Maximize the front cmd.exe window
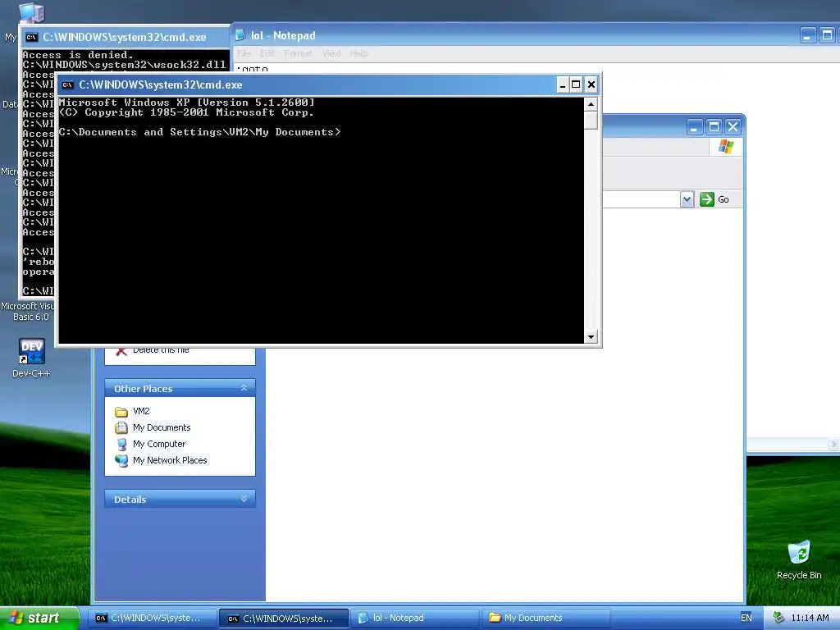840x630 pixels. 577,84
